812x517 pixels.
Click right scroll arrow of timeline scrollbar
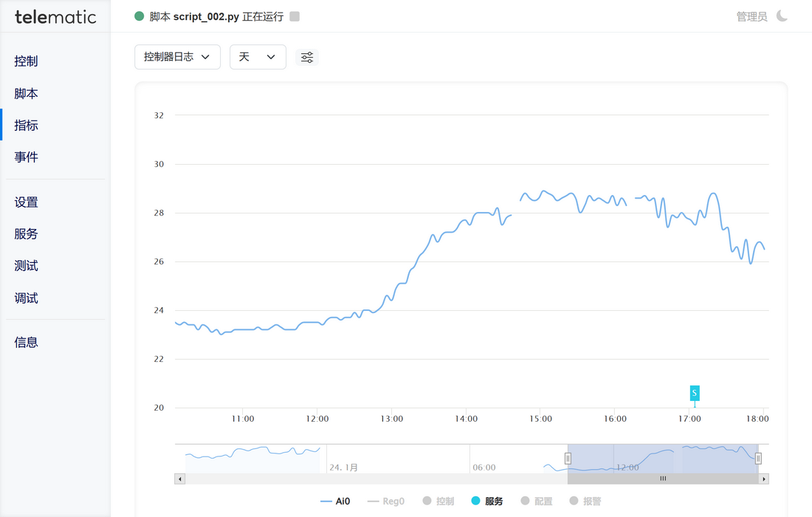[764, 479]
